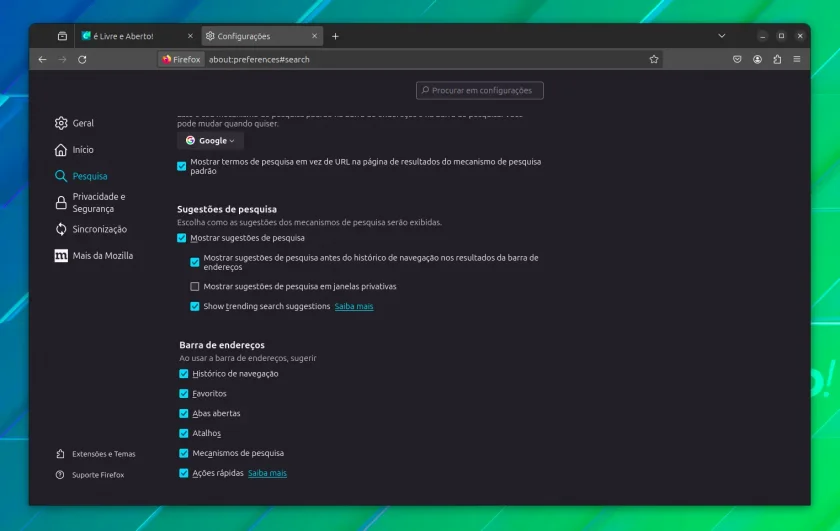Click the Suporte Firefox help icon
Viewport: 840px width, 531px height.
(x=60, y=475)
